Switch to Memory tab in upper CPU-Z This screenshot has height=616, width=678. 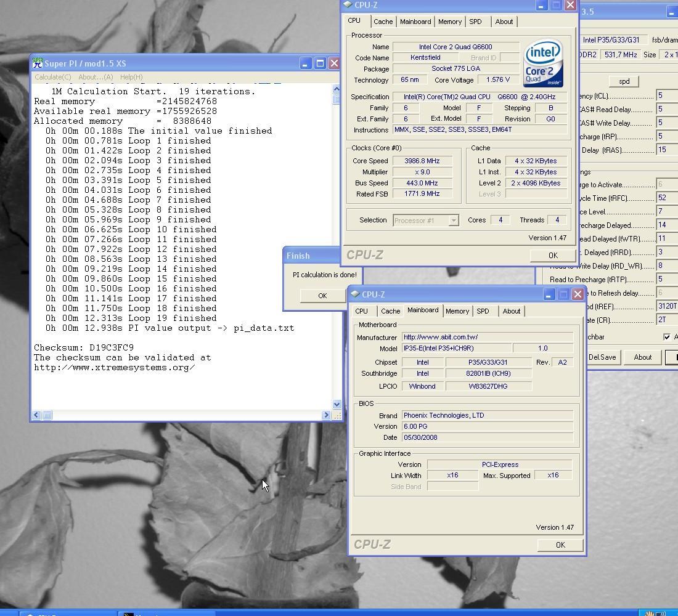click(450, 22)
